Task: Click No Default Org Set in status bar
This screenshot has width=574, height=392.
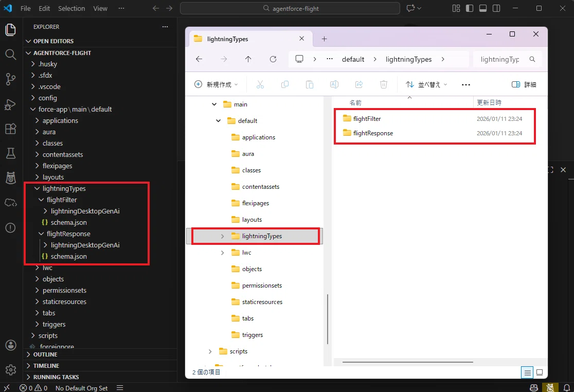Action: (81, 388)
